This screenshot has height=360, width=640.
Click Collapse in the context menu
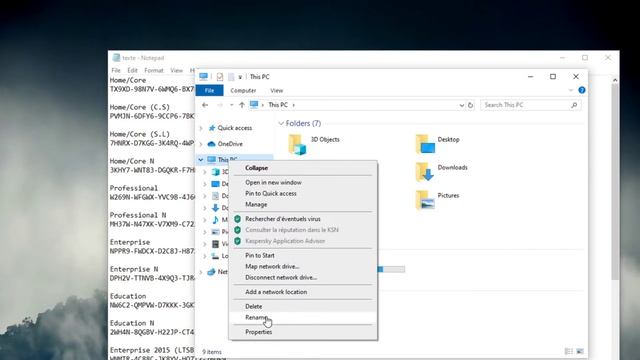click(256, 168)
